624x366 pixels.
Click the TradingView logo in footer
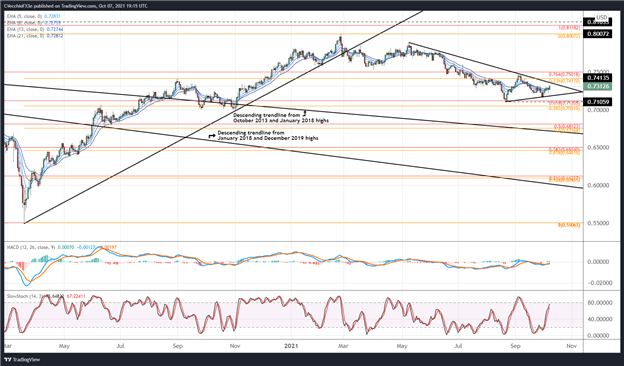point(22,360)
